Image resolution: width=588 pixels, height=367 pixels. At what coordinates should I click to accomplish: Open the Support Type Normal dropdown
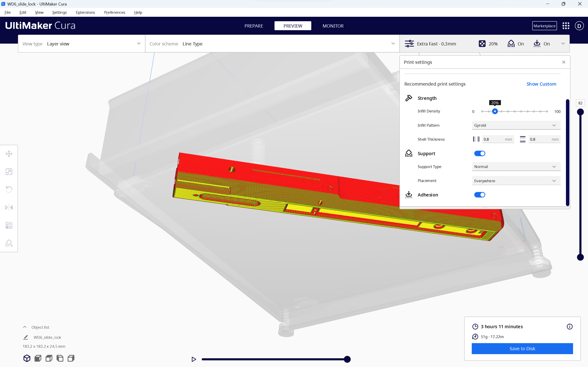click(x=516, y=166)
